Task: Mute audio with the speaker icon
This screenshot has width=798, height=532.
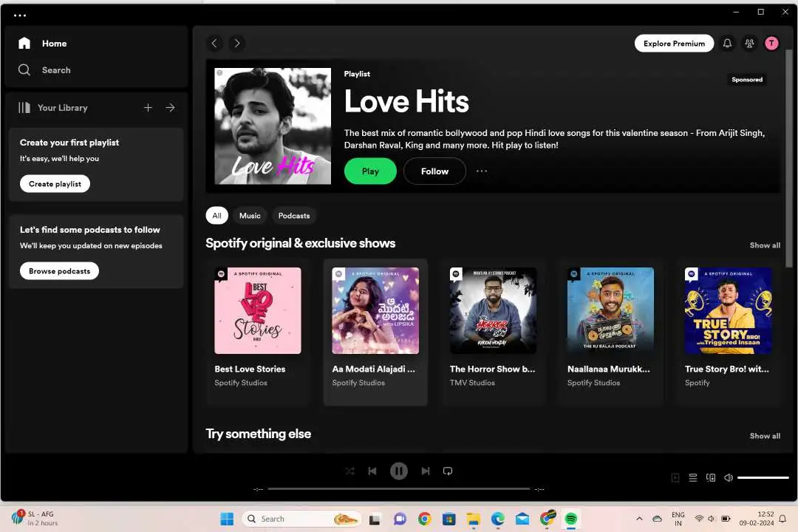Action: tap(729, 477)
